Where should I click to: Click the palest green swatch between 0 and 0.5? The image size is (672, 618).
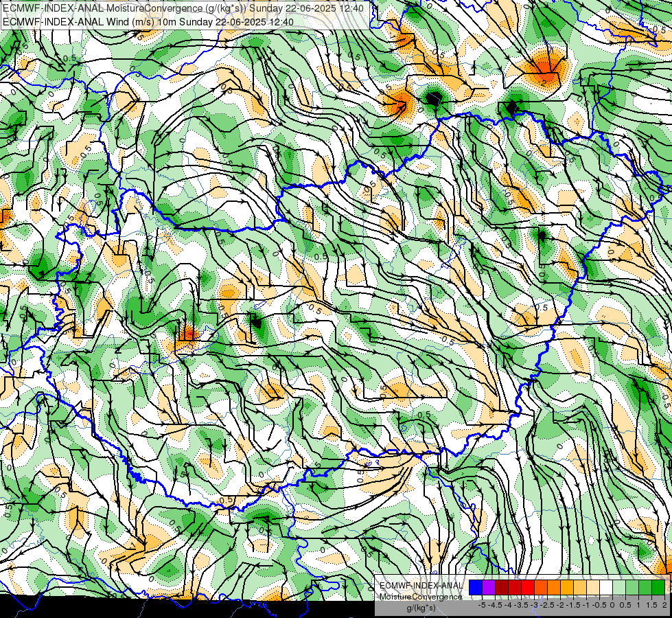[x=619, y=588]
